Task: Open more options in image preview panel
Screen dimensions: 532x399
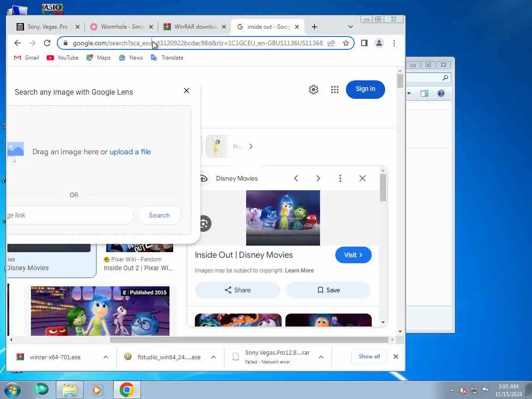Action: tap(340, 178)
